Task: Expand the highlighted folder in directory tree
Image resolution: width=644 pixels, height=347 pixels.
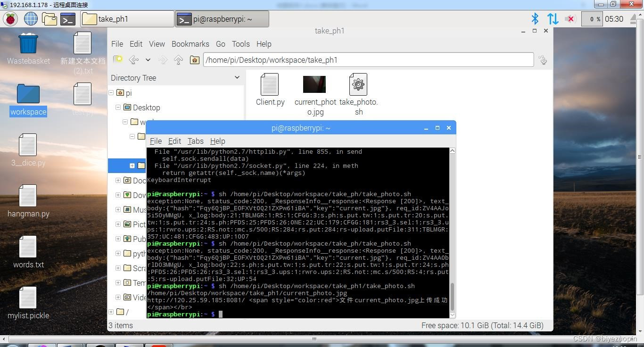Action: pyautogui.click(x=132, y=165)
